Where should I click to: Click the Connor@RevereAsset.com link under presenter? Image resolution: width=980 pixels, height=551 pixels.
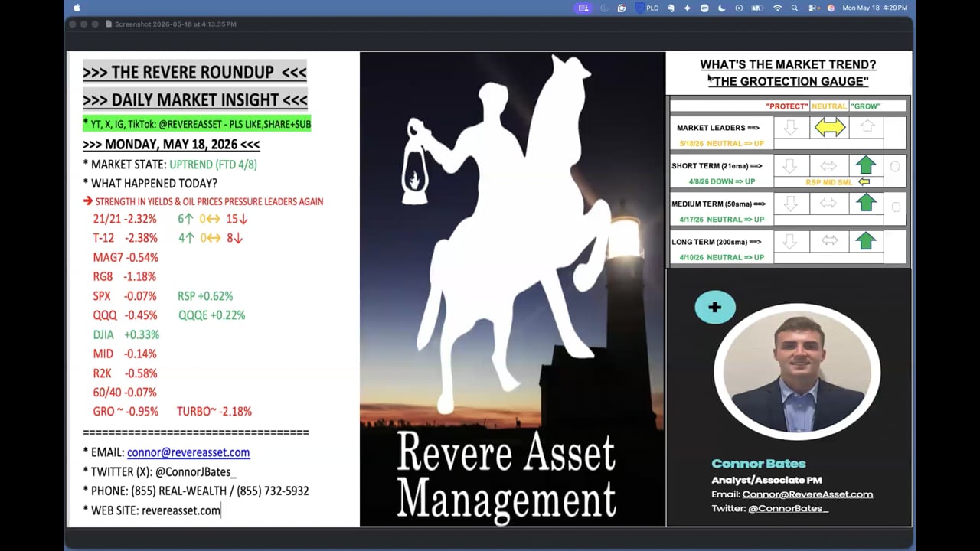[x=807, y=494]
